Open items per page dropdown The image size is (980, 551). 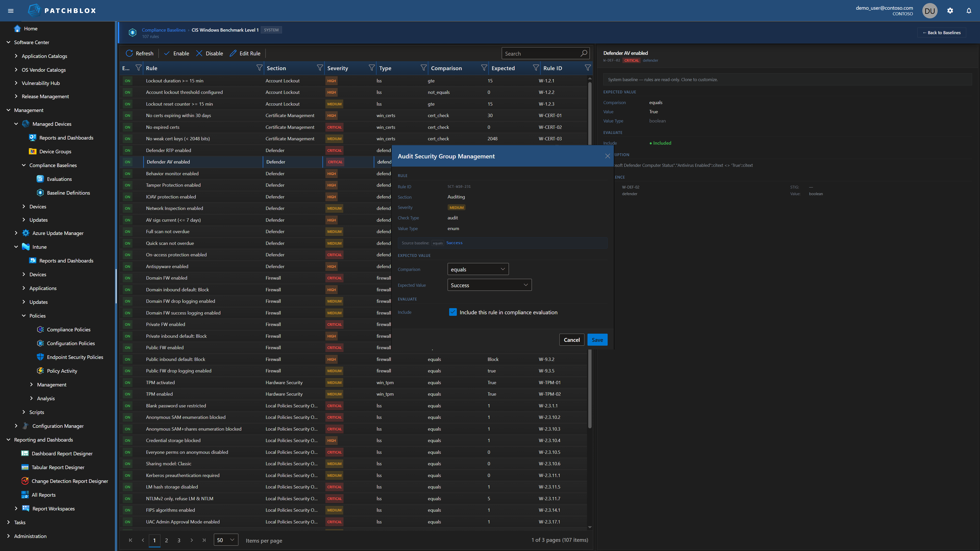(226, 540)
